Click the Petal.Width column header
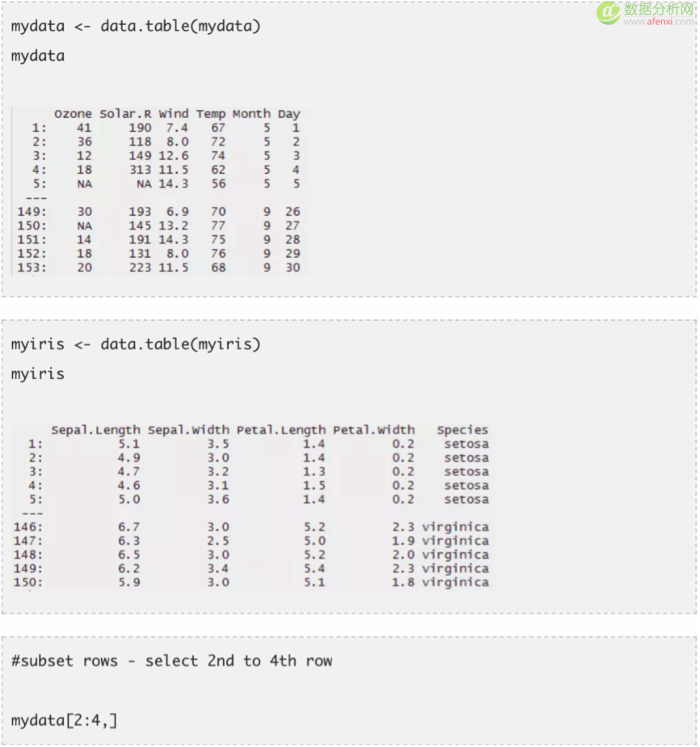Image resolution: width=700 pixels, height=747 pixels. pos(374,430)
